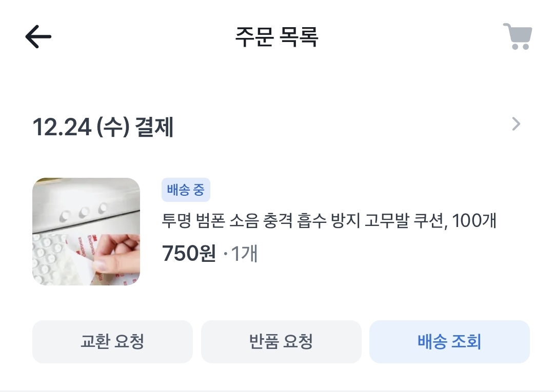Tap the bumper cushion product thumbnail
The height and width of the screenshot is (392, 554).
(86, 232)
